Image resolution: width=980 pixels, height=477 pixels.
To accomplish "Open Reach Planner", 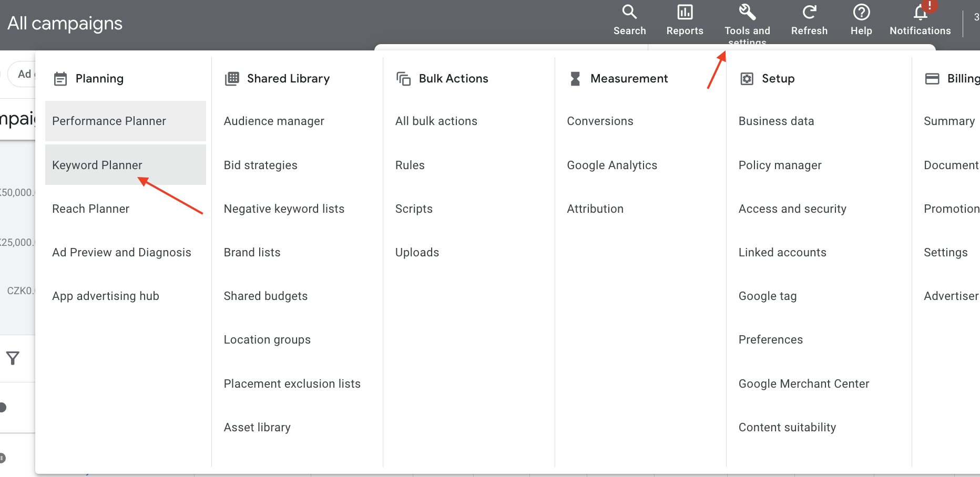I will [90, 209].
